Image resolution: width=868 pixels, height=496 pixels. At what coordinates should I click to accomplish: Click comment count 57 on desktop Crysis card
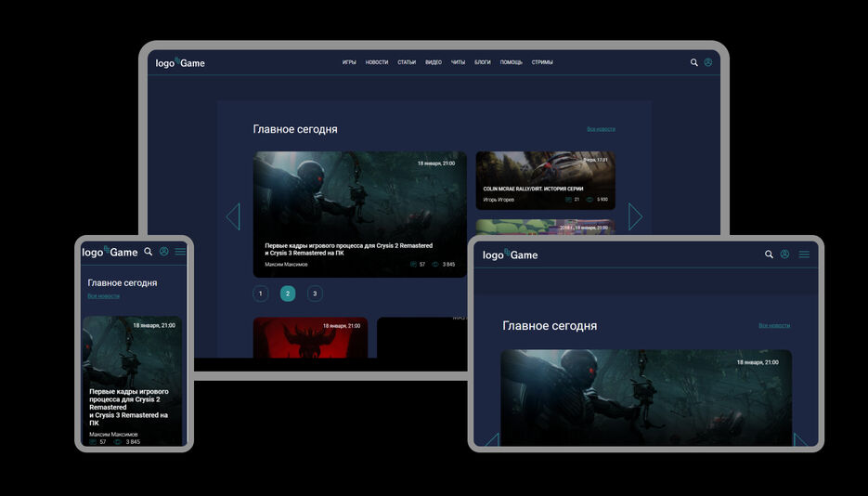(422, 265)
